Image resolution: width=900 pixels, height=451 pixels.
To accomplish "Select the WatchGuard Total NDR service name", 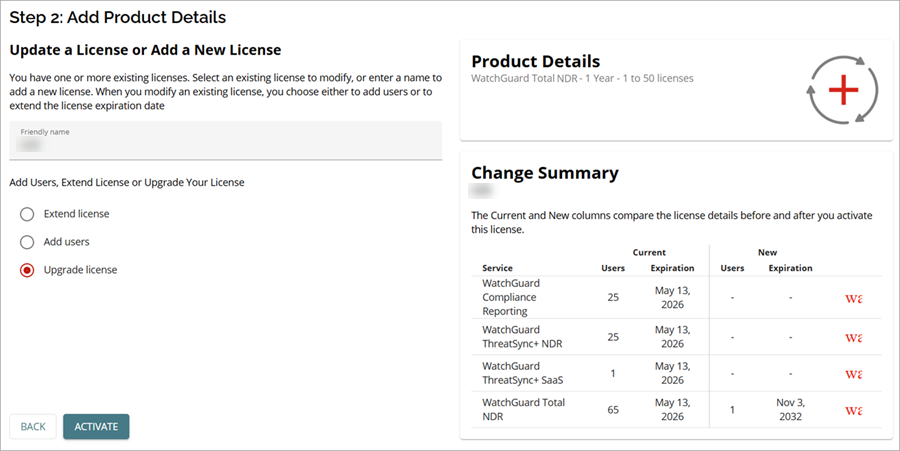I will pyautogui.click(x=523, y=409).
